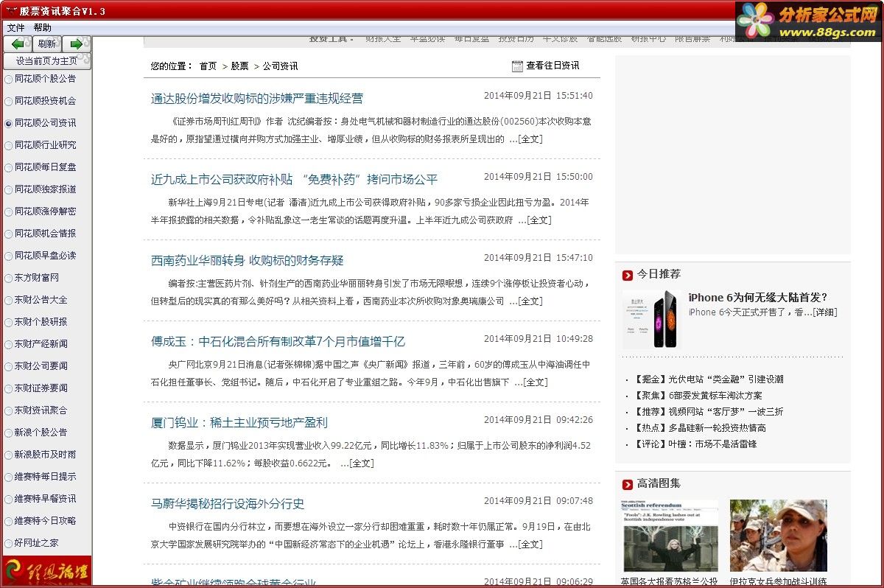Screen dimensions: 884x588
Task: Select 好网址之家 radio option
Action: [9, 543]
